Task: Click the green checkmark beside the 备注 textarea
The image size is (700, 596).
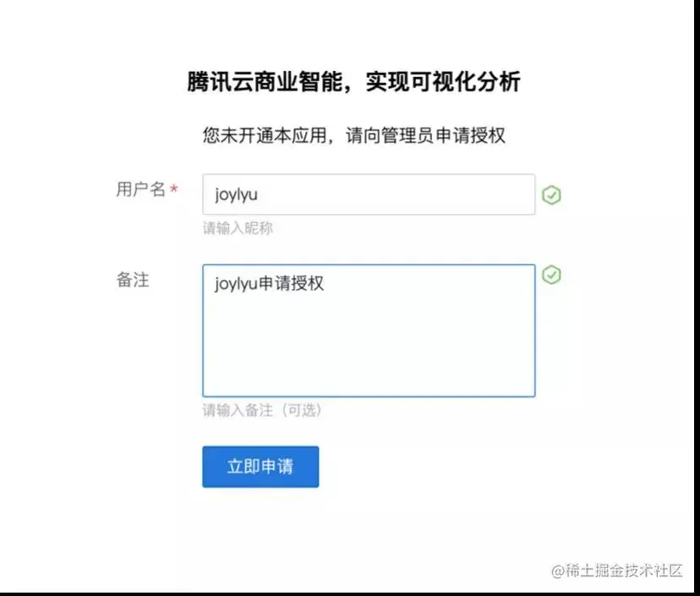Action: coord(551,275)
